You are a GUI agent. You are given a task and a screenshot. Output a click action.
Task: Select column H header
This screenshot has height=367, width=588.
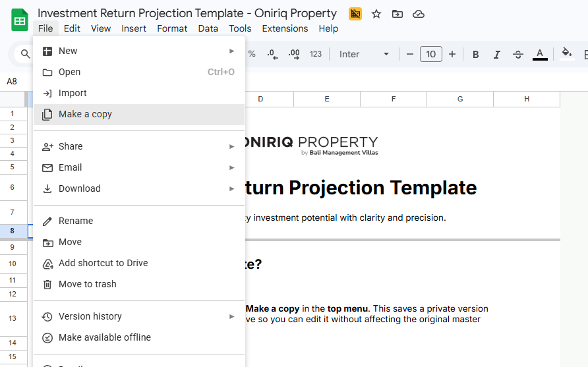(x=527, y=99)
